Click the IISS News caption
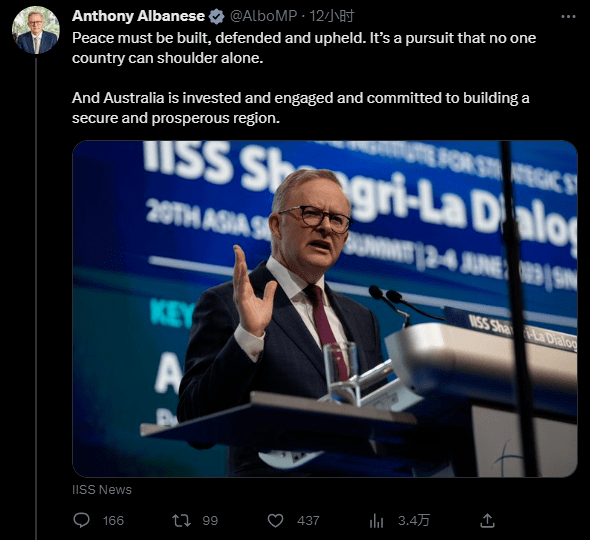 102,490
